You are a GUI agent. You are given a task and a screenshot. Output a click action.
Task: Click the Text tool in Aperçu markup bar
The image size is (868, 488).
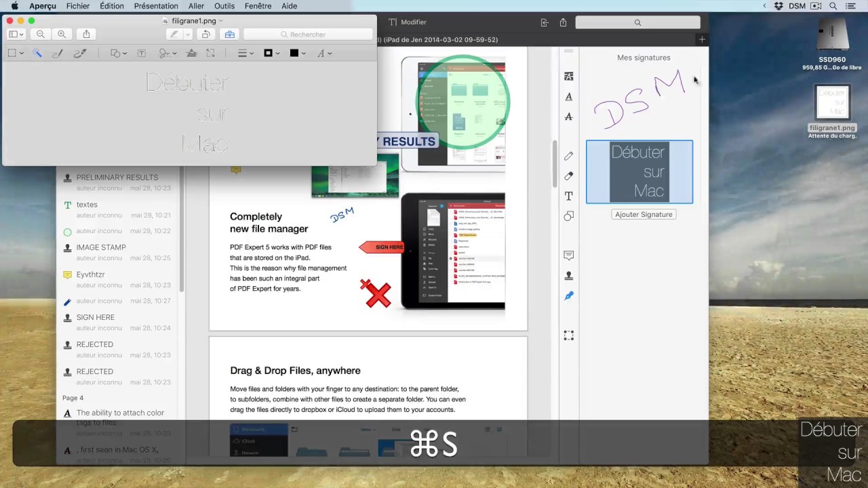142,53
